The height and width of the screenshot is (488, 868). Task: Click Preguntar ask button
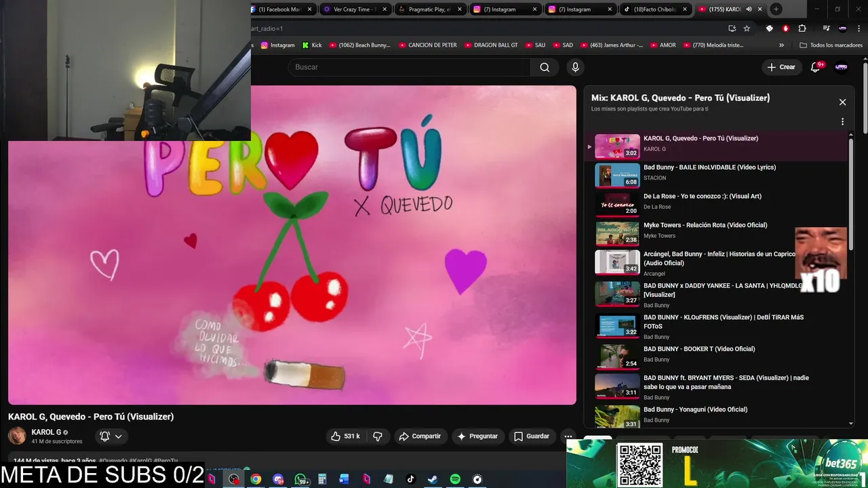(x=478, y=436)
